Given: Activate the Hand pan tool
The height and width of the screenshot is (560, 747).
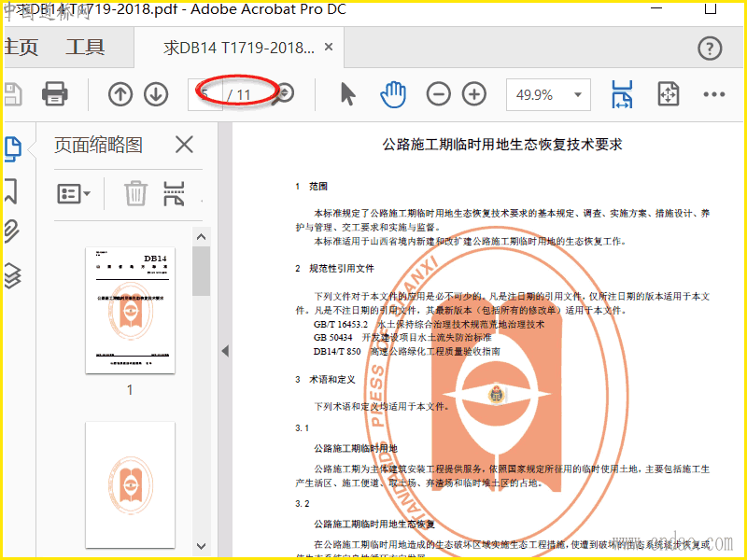Looking at the screenshot, I should point(393,94).
